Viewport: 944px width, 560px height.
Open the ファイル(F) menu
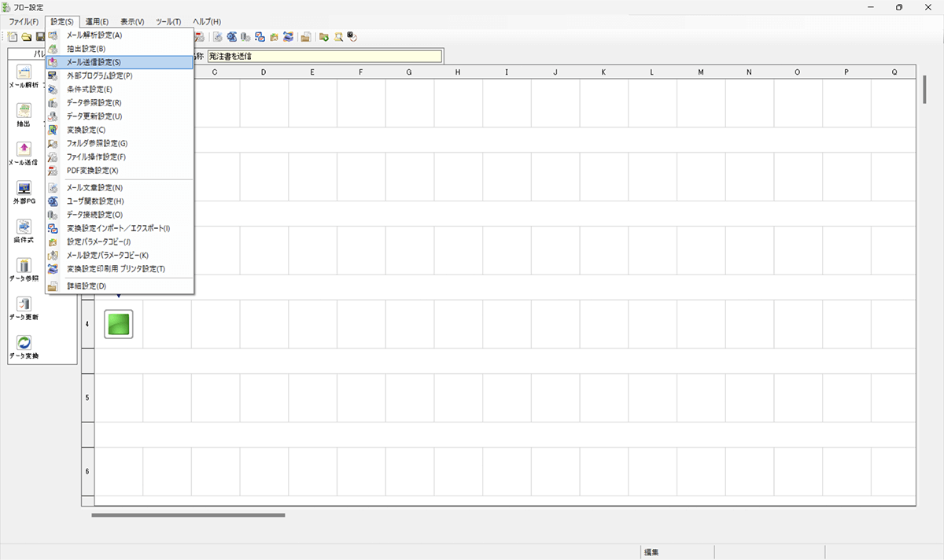pyautogui.click(x=24, y=21)
